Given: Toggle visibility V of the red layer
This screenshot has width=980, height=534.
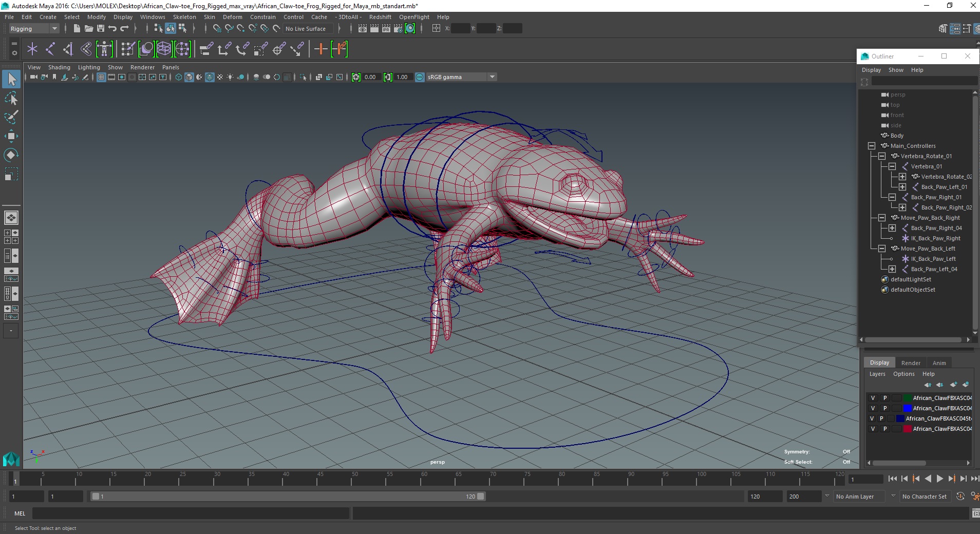Looking at the screenshot, I should pos(873,429).
